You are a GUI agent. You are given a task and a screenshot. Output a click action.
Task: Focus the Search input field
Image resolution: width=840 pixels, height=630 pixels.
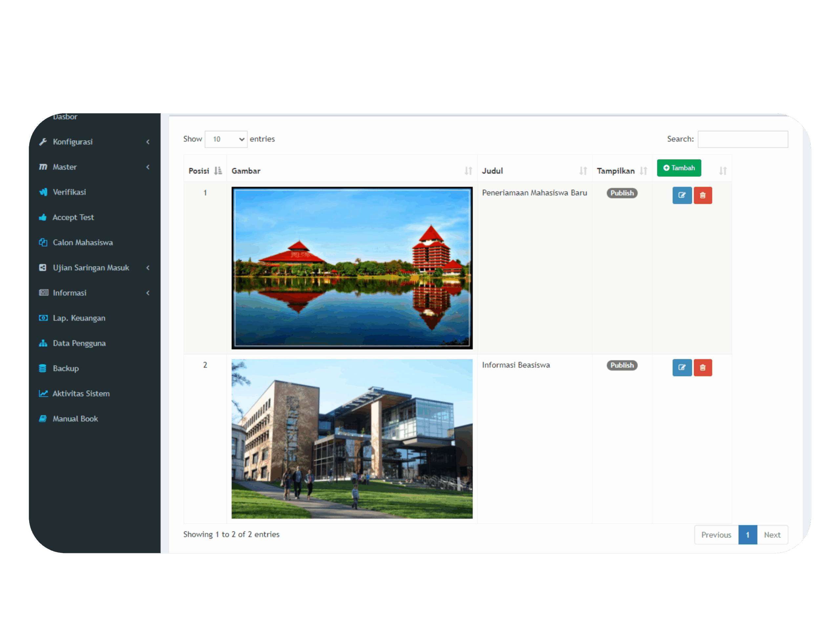coord(743,139)
